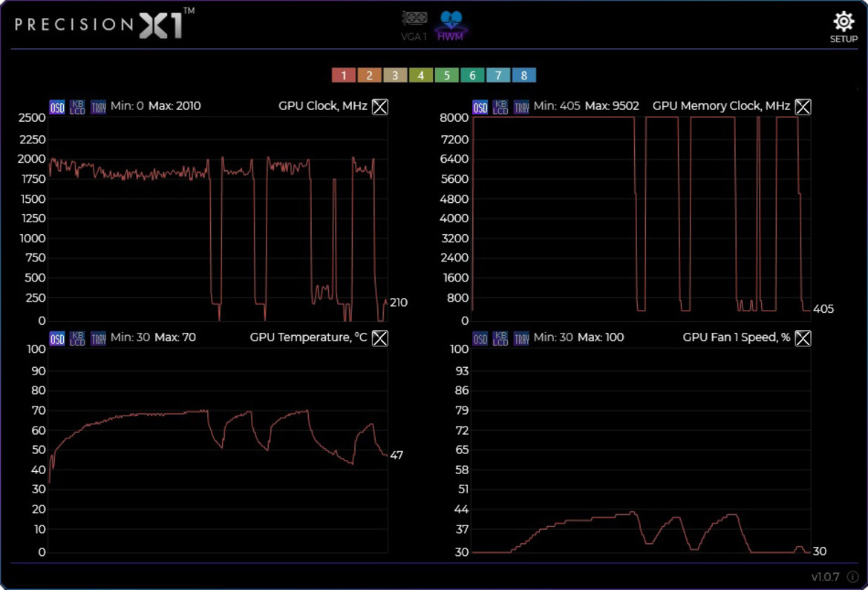Choose profile slot 4

pyautogui.click(x=421, y=75)
